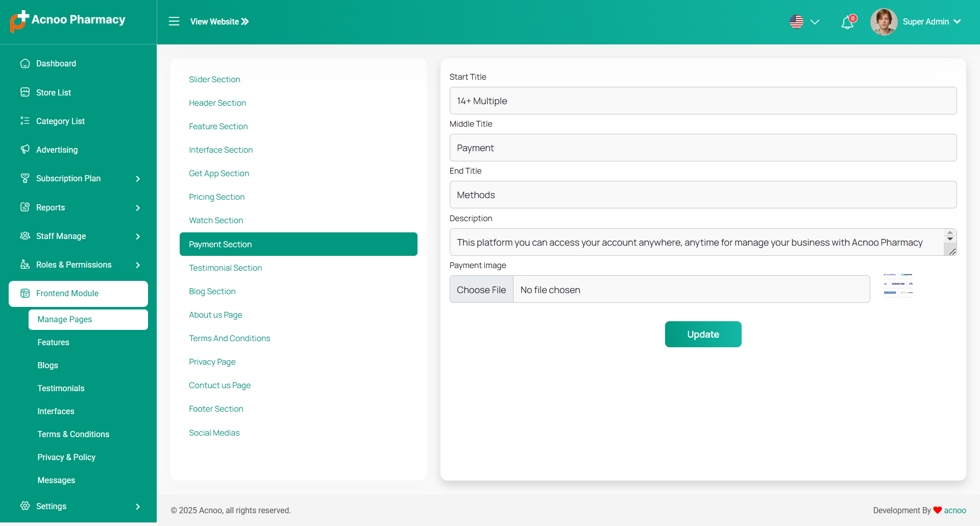This screenshot has height=526, width=980.
Task: Expand the Reports submenu chevron
Action: click(138, 208)
